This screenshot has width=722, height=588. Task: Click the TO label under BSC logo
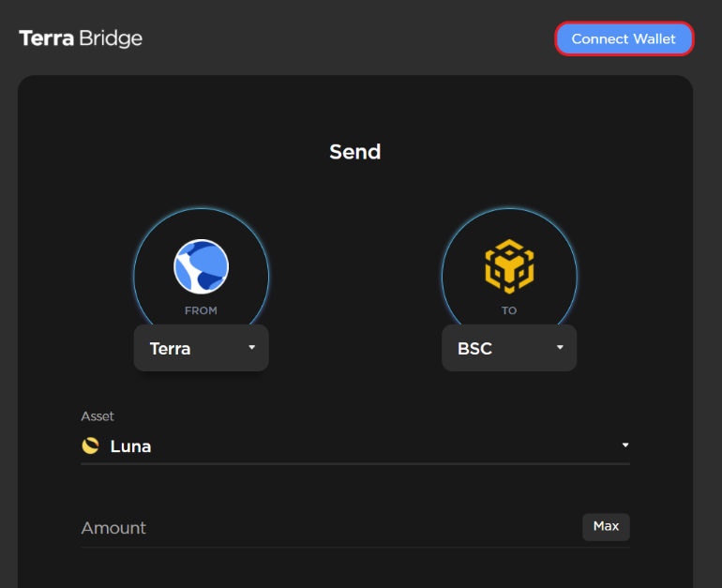(x=509, y=310)
